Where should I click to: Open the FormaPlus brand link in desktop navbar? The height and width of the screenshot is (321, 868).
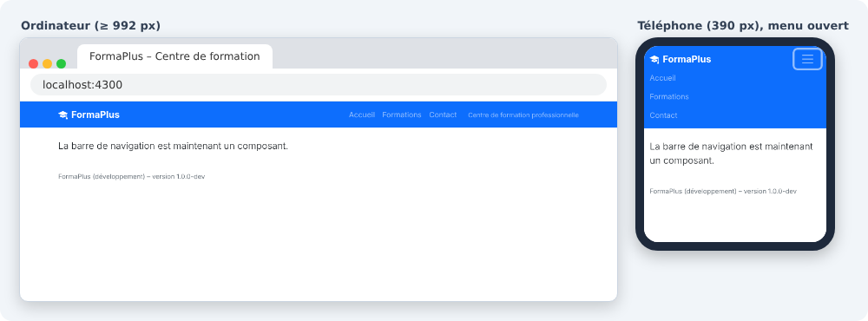tap(89, 115)
